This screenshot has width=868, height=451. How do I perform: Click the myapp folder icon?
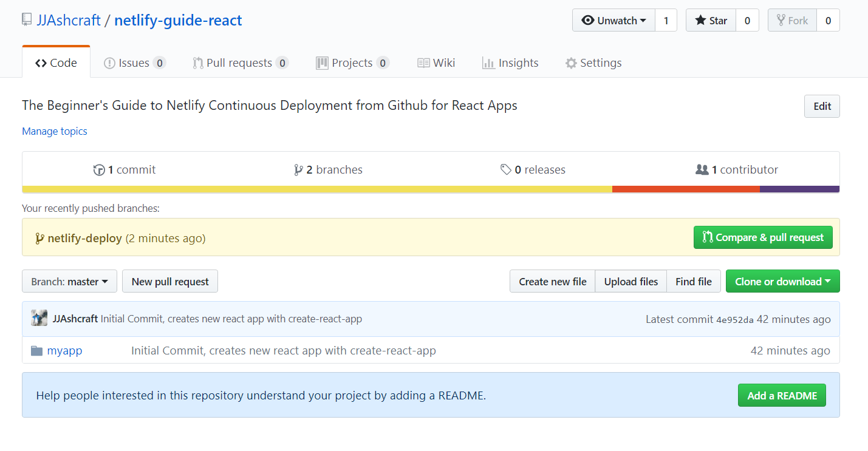pyautogui.click(x=37, y=351)
